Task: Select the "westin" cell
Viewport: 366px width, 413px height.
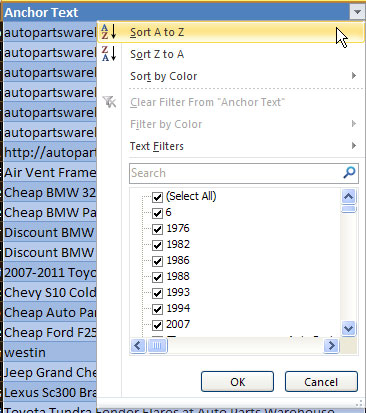Action: point(50,353)
